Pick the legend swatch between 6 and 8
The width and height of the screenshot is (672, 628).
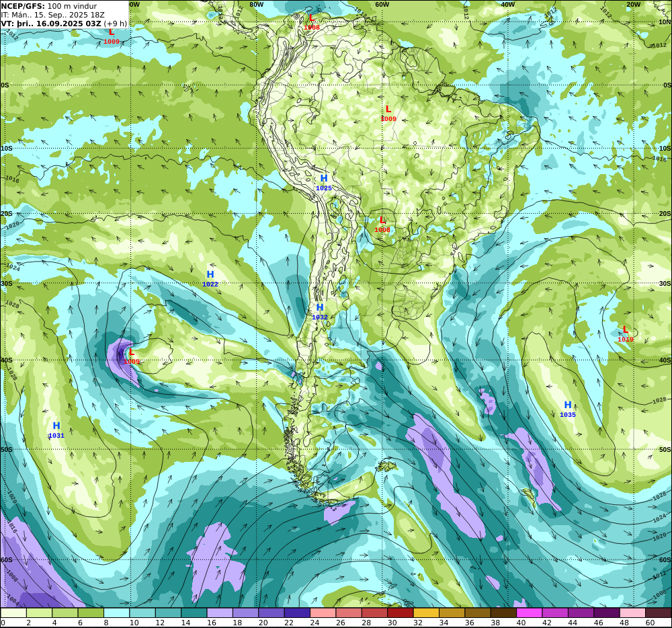pyautogui.click(x=91, y=613)
